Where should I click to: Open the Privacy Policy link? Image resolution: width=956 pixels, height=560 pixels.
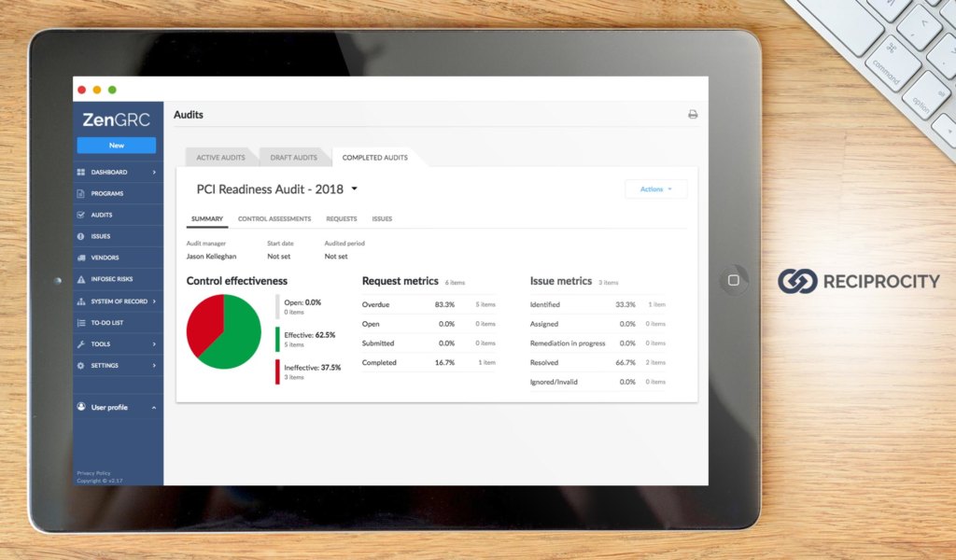93,472
